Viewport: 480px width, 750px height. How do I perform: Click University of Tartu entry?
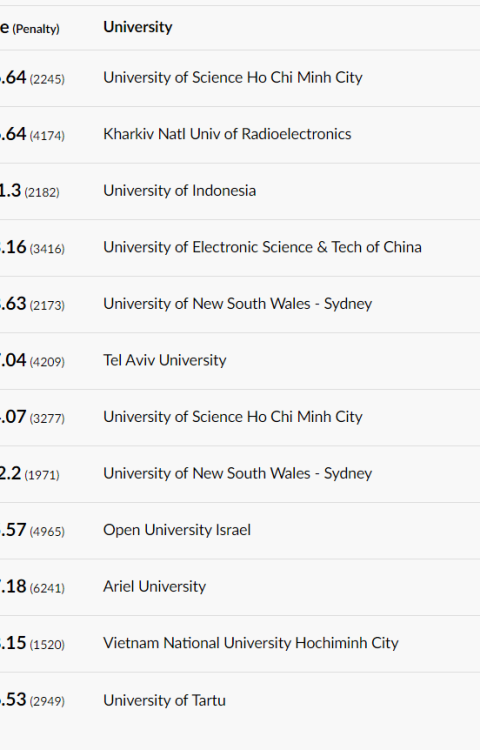[164, 701]
